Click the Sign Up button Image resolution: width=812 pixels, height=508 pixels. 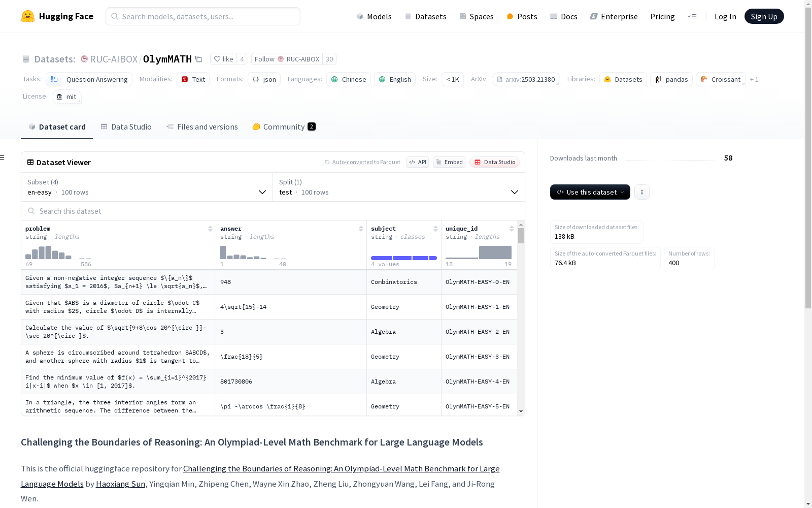click(x=764, y=16)
